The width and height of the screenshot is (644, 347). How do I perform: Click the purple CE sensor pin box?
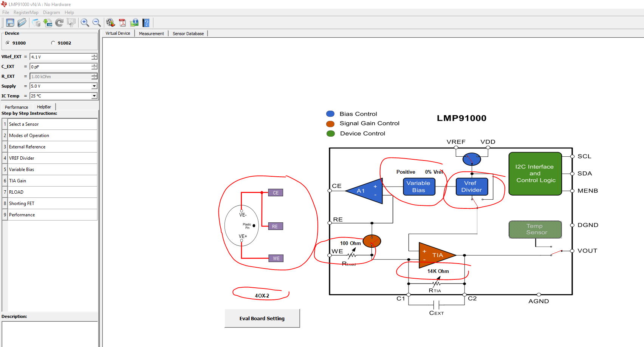[x=276, y=193]
